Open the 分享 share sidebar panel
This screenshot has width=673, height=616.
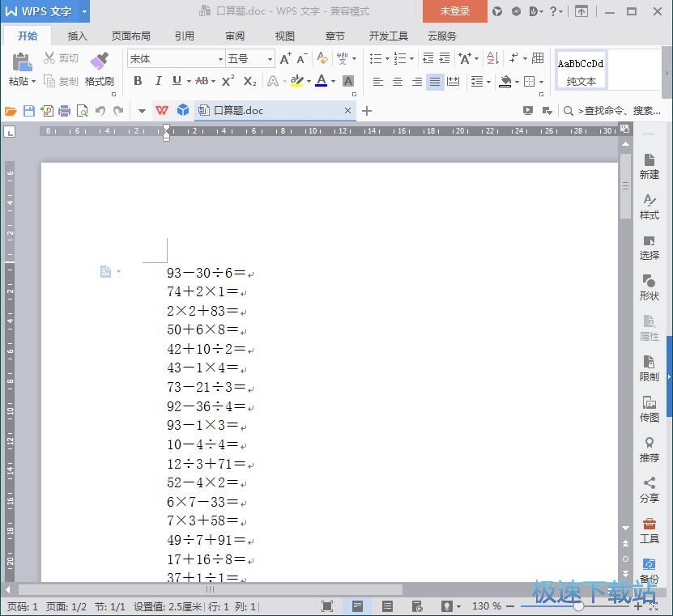coord(649,490)
